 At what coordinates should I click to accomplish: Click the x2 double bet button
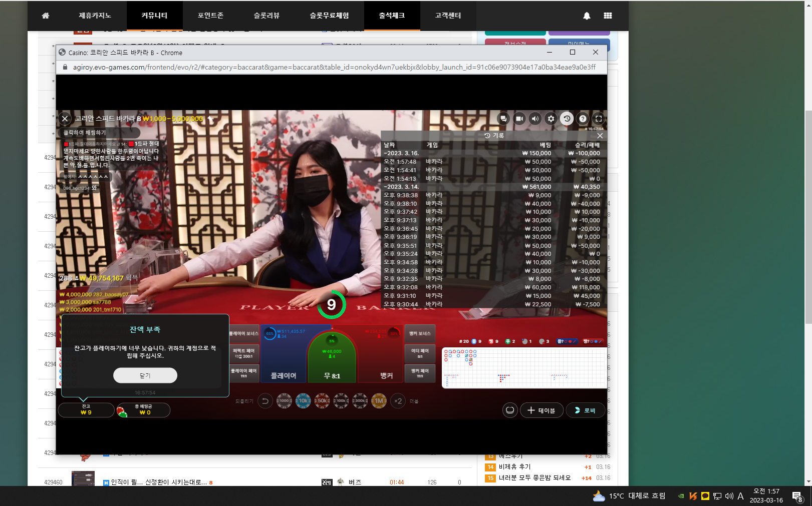[398, 401]
